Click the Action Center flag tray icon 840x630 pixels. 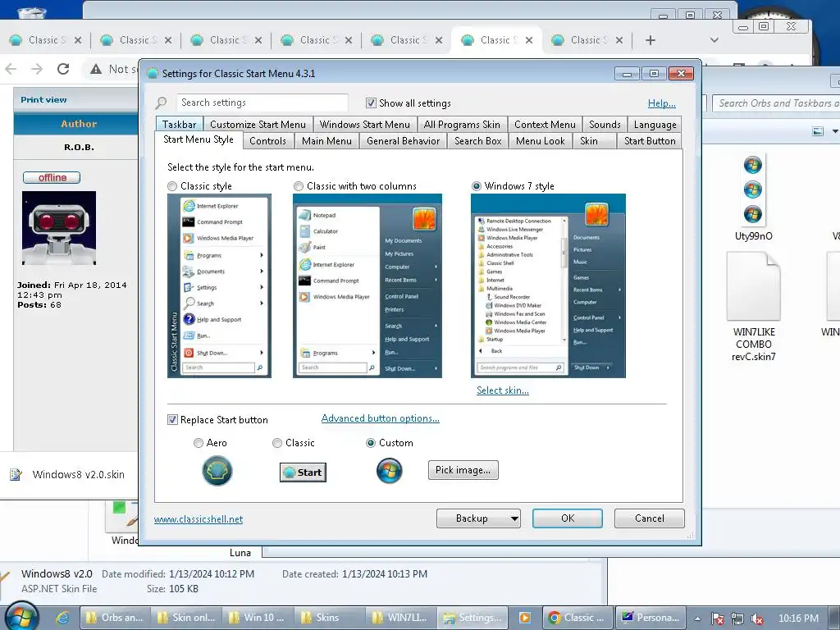[718, 619]
